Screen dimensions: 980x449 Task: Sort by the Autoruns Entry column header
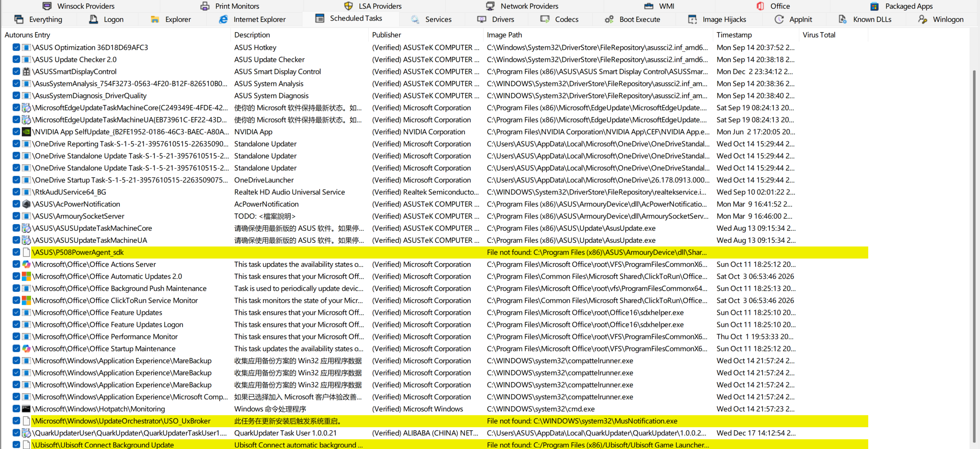(x=116, y=35)
